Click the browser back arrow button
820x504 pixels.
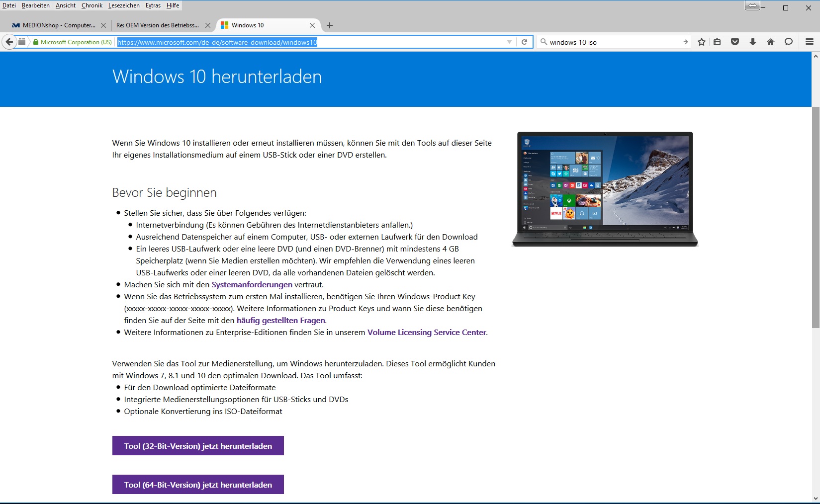9,42
